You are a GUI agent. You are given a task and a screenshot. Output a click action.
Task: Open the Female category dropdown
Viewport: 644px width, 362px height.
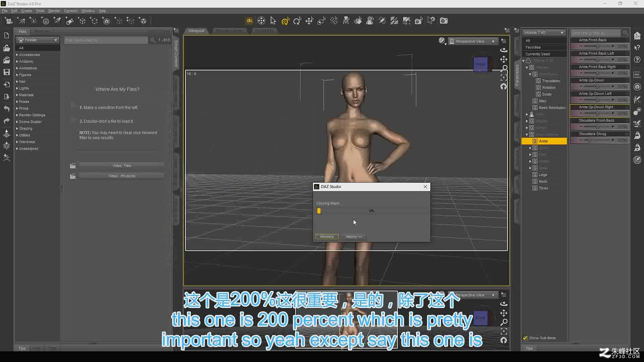point(38,40)
